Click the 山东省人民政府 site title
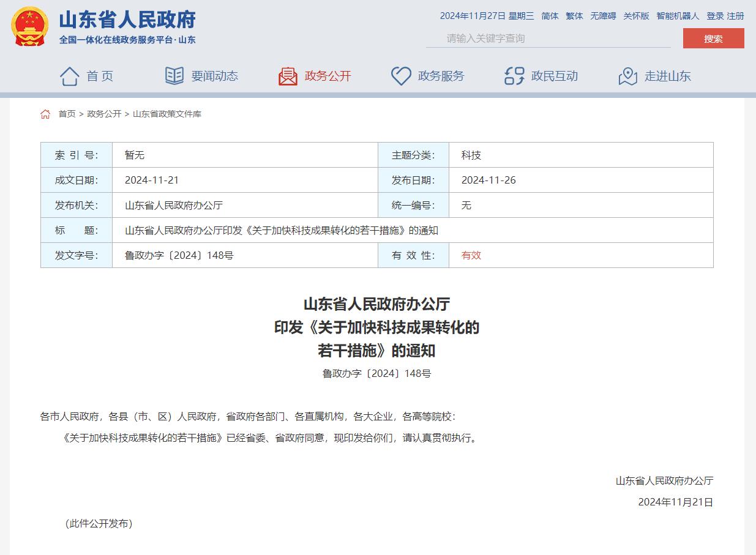 point(127,20)
